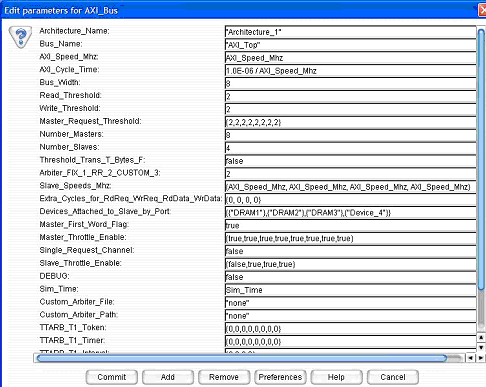This screenshot has height=387, width=486.
Task: Click the AXI_Cycle_Time value field
Action: tap(350, 71)
